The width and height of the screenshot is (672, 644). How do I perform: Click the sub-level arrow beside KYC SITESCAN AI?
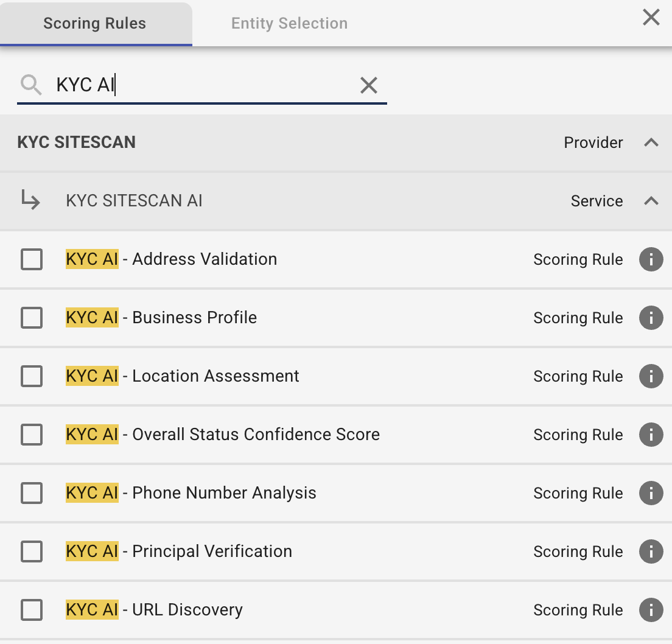pyautogui.click(x=31, y=200)
